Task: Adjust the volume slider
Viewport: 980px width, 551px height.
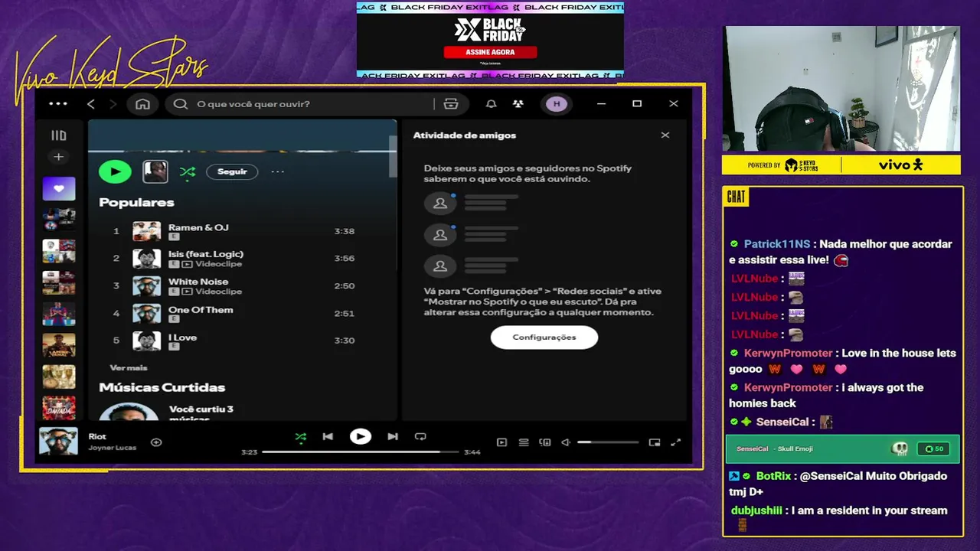Action: coord(608,442)
